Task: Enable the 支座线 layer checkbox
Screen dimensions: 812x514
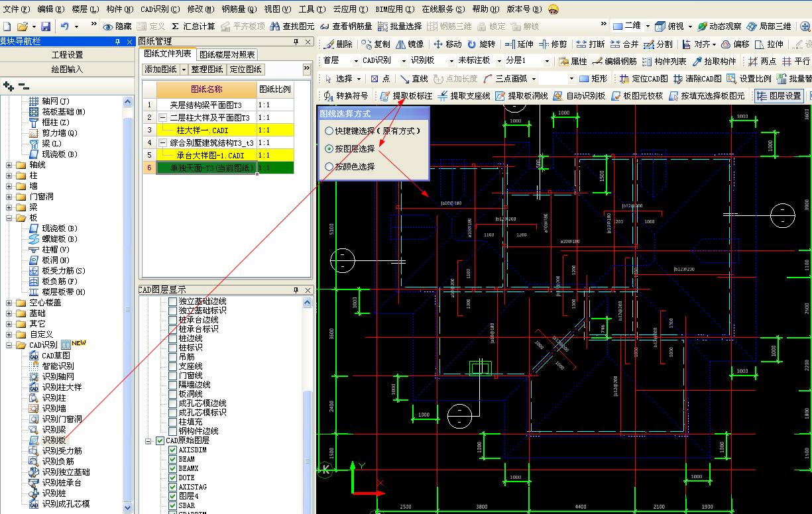Action: point(173,366)
